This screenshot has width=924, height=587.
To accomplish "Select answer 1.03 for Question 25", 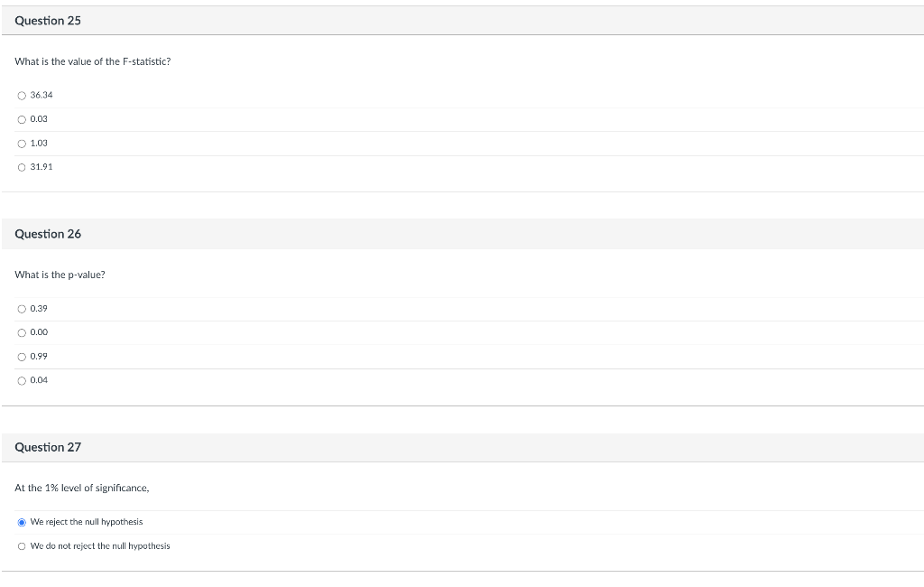I will click(22, 143).
